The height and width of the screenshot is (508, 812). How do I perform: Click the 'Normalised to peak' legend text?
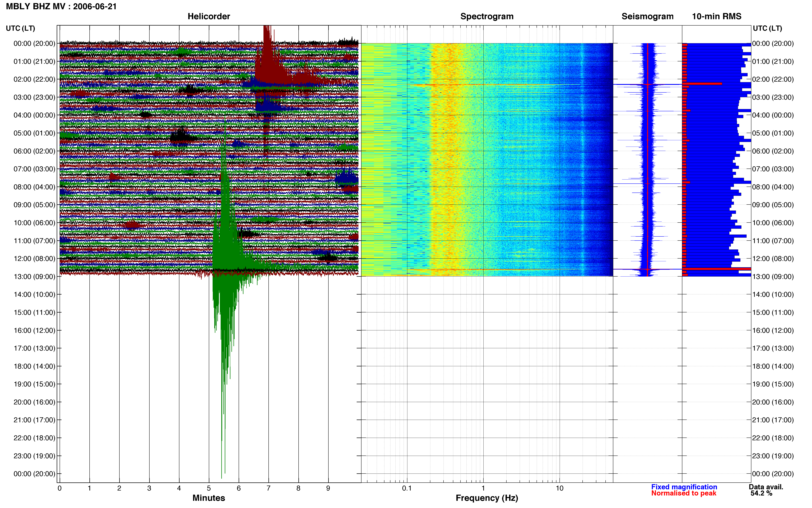[x=684, y=493]
